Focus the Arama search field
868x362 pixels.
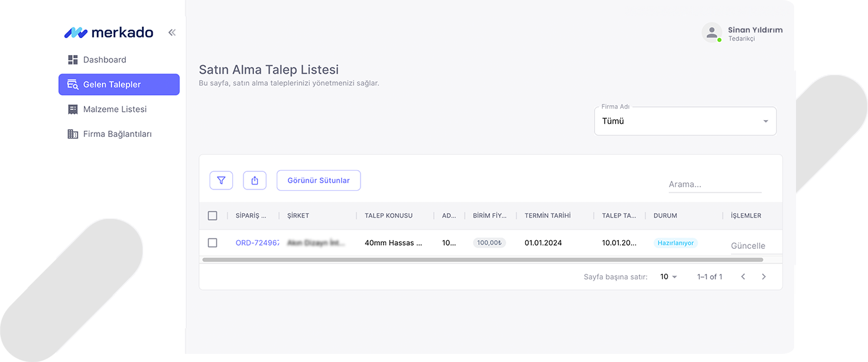(714, 184)
